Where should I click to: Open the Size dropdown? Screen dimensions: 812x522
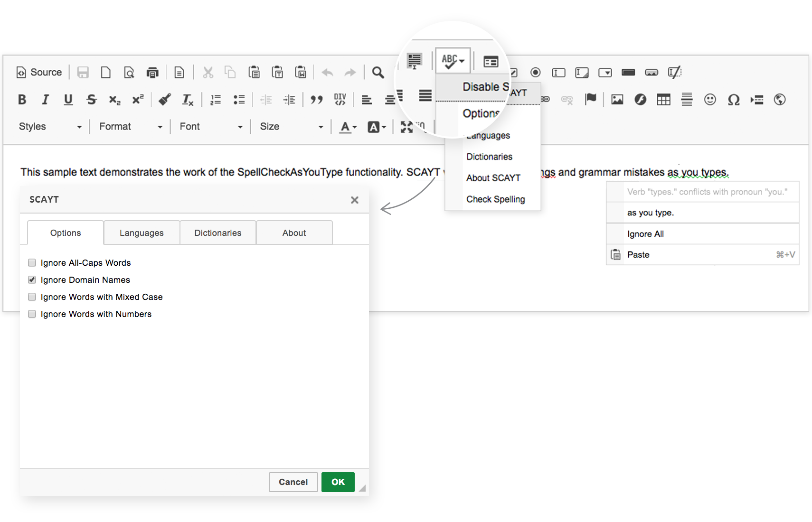(x=291, y=127)
